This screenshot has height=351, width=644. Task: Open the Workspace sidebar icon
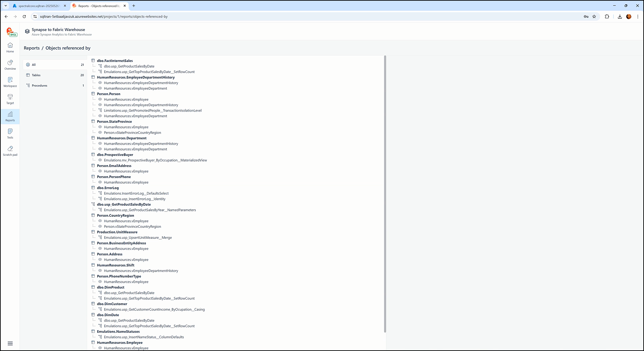pyautogui.click(x=10, y=82)
